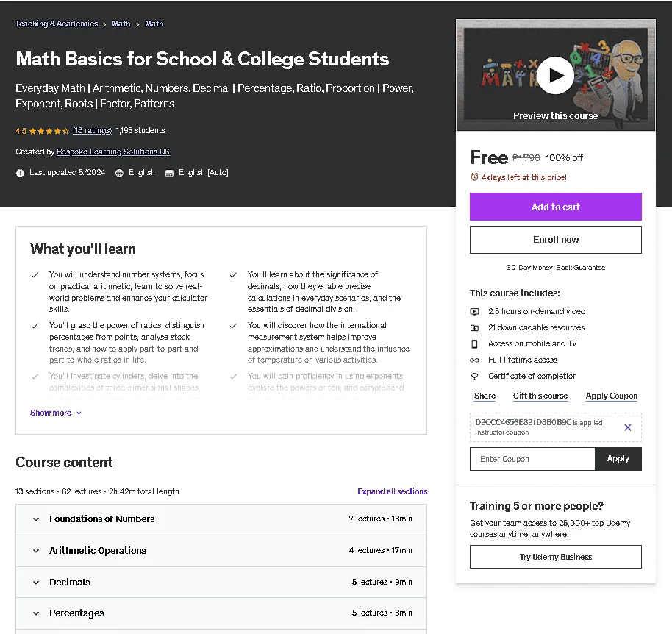672x634 pixels.
Task: Click the last updated alert icon
Action: click(20, 173)
